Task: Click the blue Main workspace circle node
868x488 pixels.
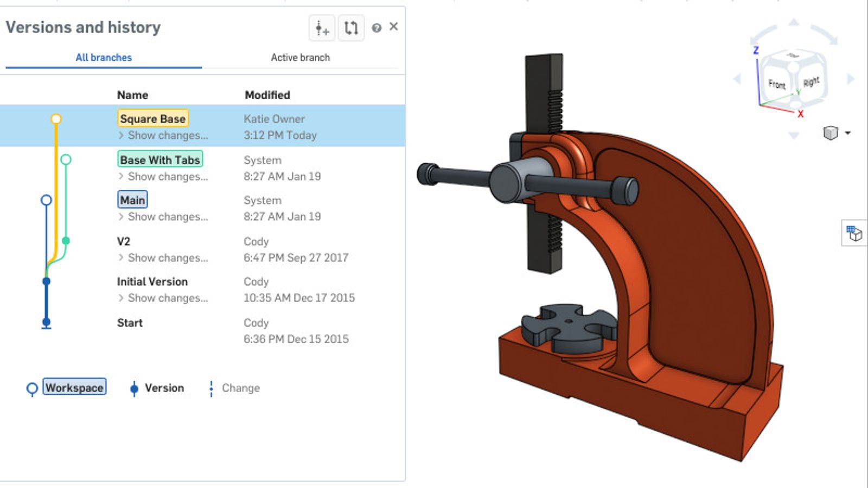Action: [x=46, y=200]
